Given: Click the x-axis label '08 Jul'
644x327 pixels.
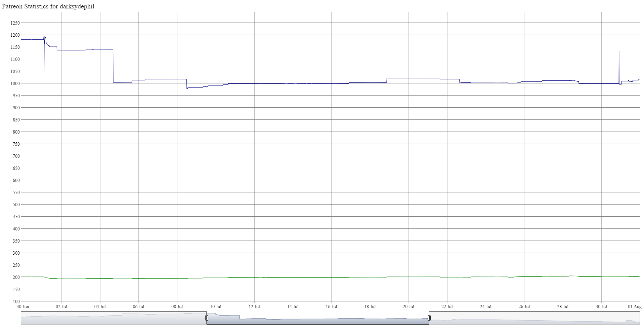Looking at the screenshot, I should coord(177,306).
